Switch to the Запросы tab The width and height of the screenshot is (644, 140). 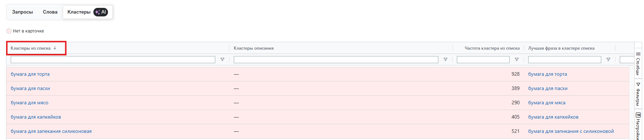click(x=22, y=12)
